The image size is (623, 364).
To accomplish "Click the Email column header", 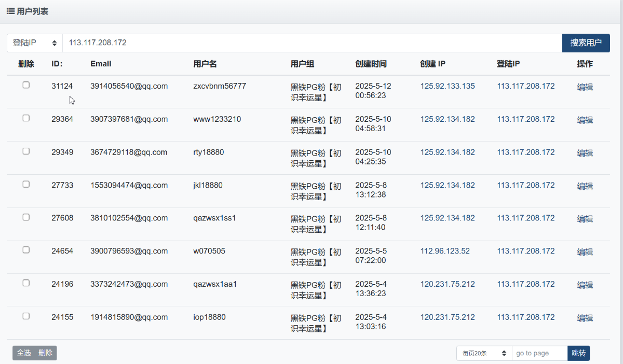I will point(101,64).
